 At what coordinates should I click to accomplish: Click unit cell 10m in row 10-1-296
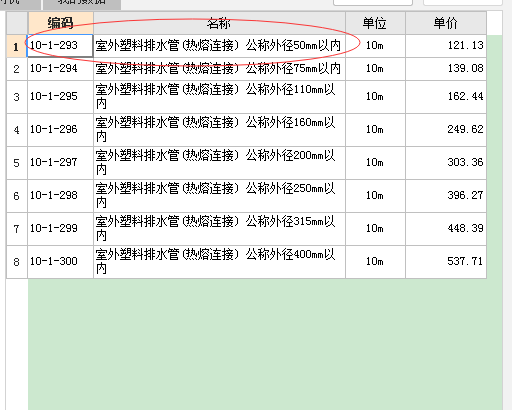[375, 130]
